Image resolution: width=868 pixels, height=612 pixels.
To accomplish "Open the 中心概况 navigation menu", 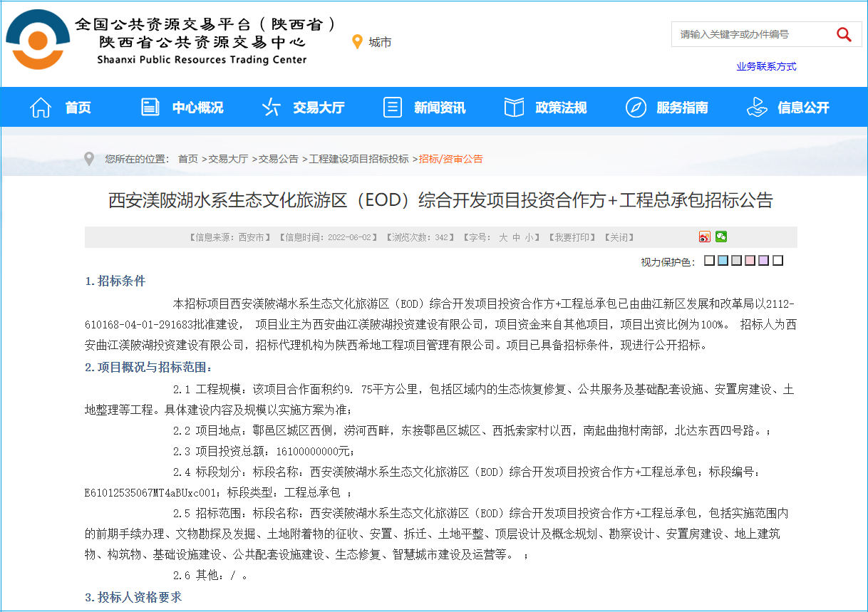I will 197,108.
